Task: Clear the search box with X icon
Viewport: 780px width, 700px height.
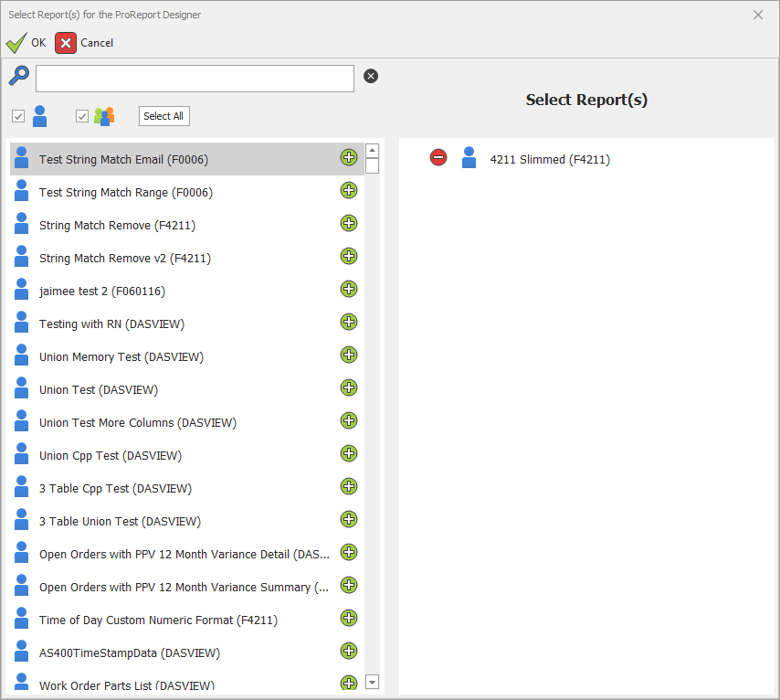Action: [371, 76]
